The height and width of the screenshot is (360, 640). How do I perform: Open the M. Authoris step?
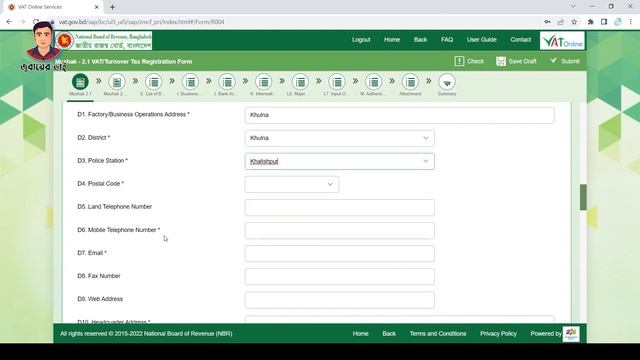pos(373,82)
